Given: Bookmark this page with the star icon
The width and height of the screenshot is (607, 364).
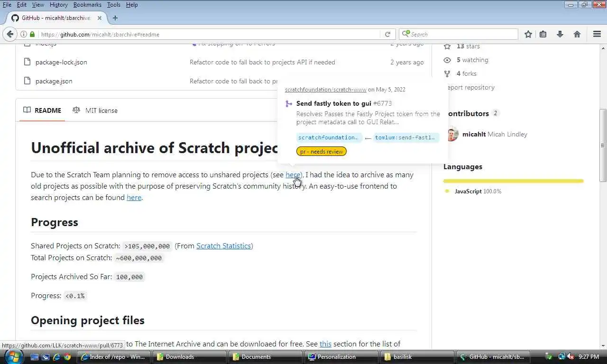Looking at the screenshot, I should 528,34.
